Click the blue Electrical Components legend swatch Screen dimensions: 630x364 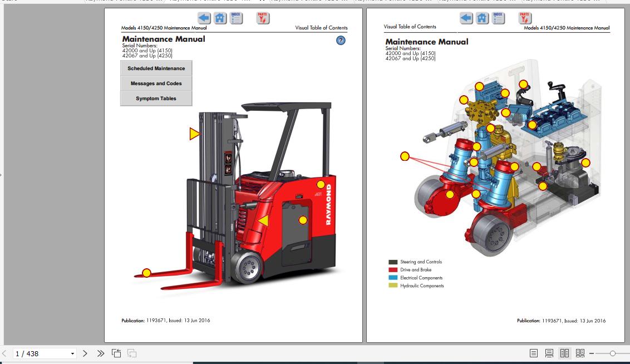[x=393, y=278]
